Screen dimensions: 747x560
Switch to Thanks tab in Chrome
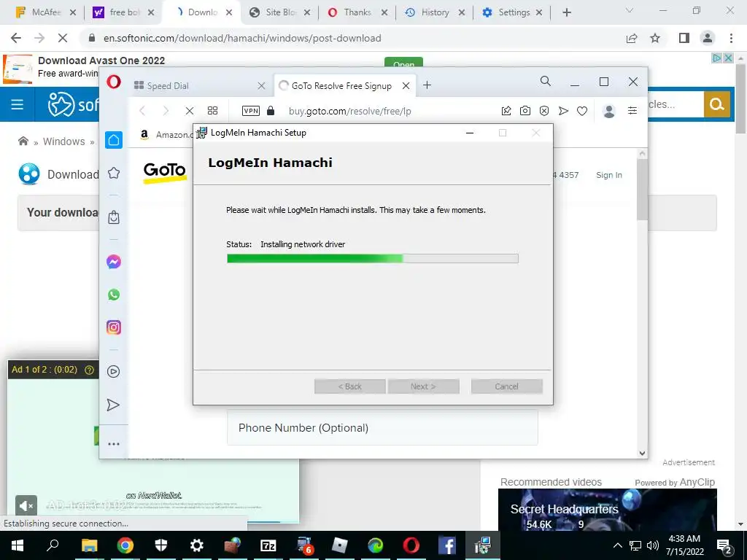click(x=357, y=12)
